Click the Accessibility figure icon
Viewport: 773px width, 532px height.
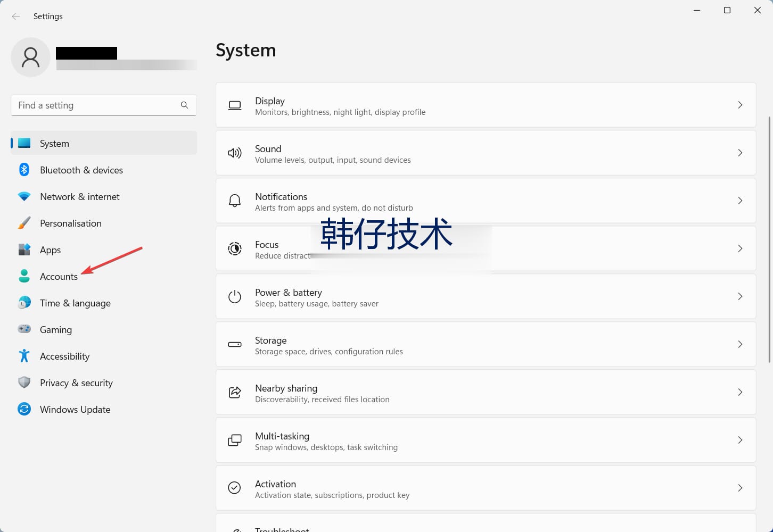(x=24, y=356)
